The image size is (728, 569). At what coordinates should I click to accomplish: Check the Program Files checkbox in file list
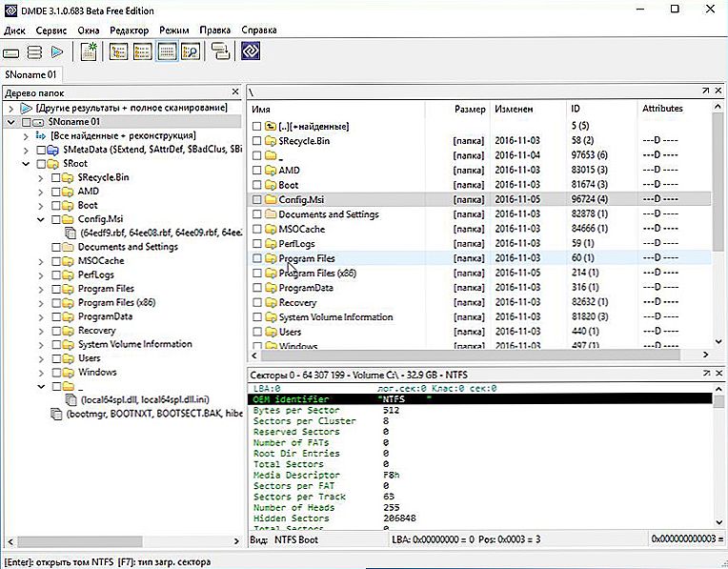pos(256,258)
